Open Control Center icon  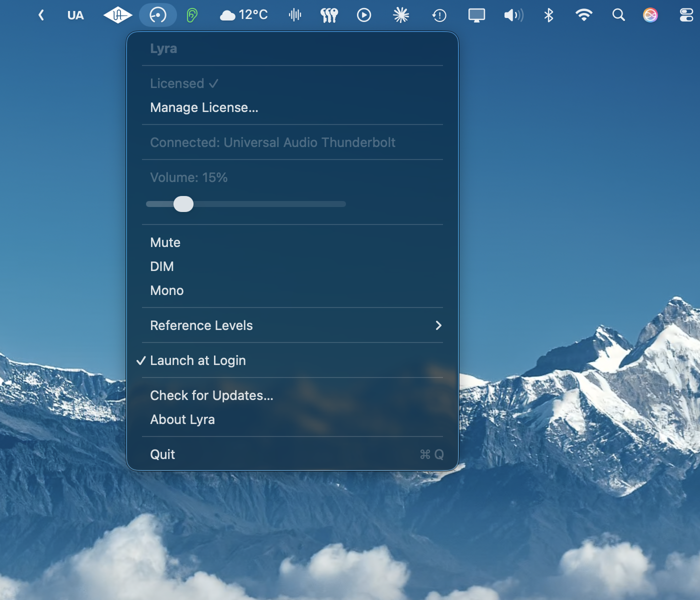[x=686, y=15]
